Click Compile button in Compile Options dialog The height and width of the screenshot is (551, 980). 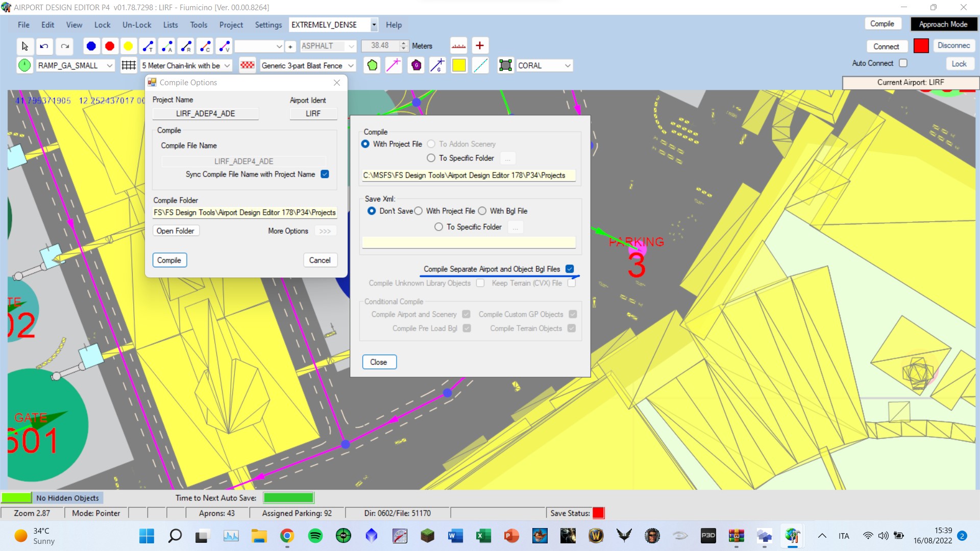(169, 260)
